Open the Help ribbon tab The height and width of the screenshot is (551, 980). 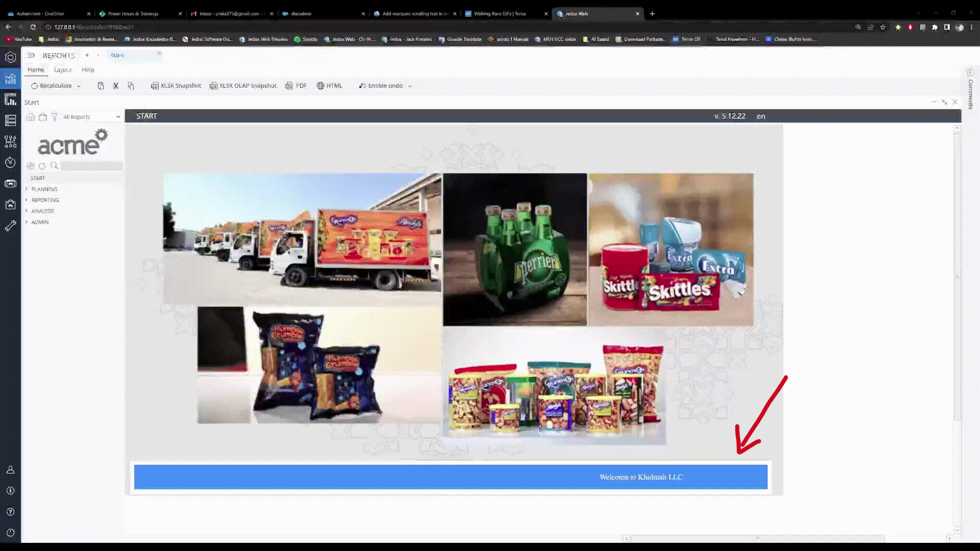tap(88, 70)
